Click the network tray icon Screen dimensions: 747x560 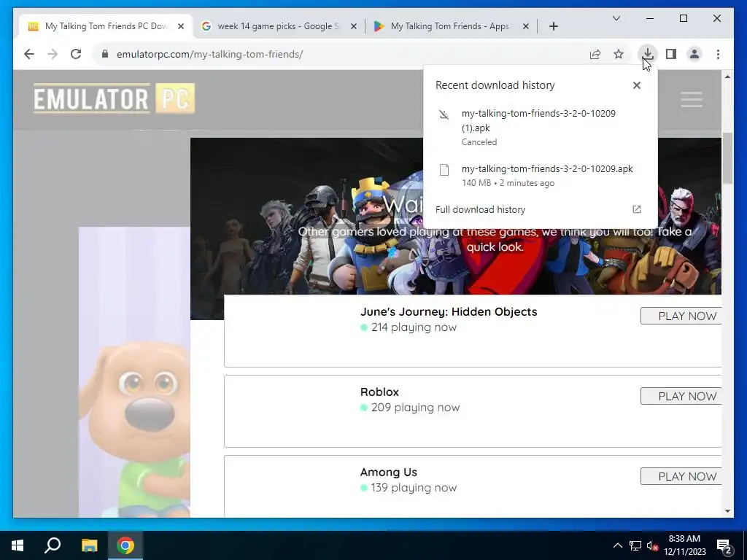(x=635, y=545)
